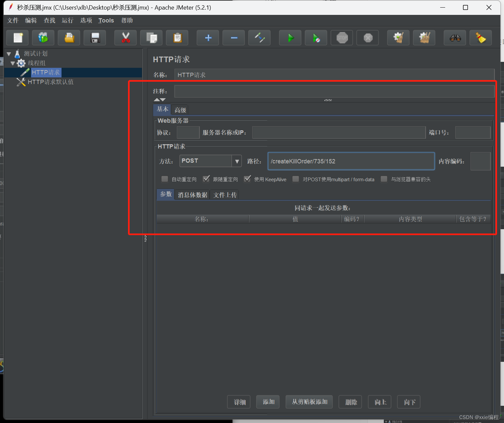The height and width of the screenshot is (423, 504).
Task: Open search with binoculars icon
Action: tap(455, 38)
